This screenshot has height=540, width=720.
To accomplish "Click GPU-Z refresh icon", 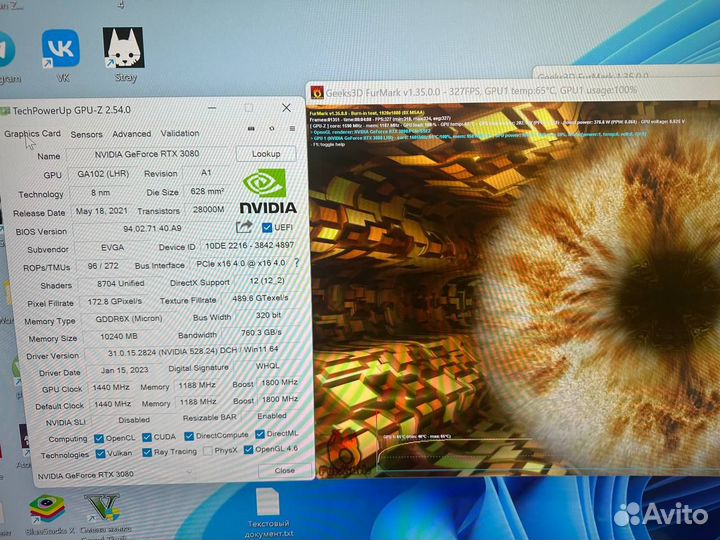I will pos(272,129).
